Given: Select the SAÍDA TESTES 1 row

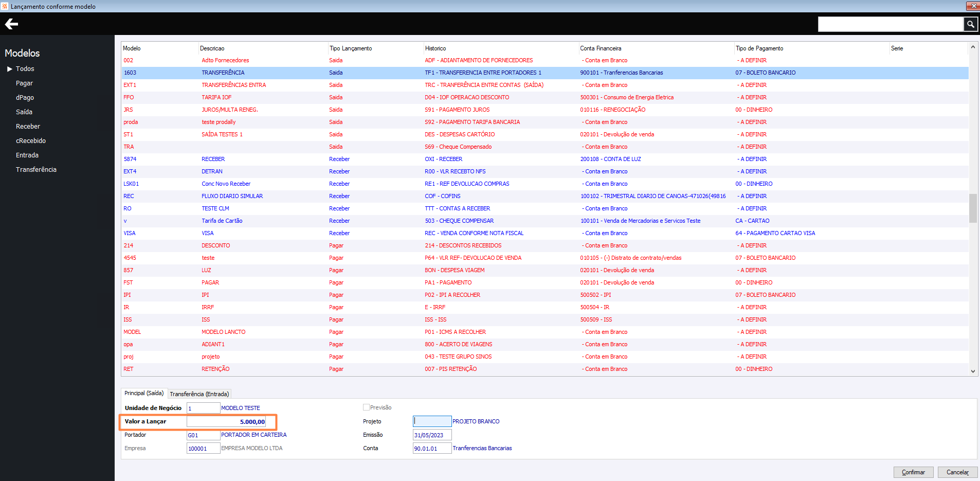Looking at the screenshot, I should 545,135.
